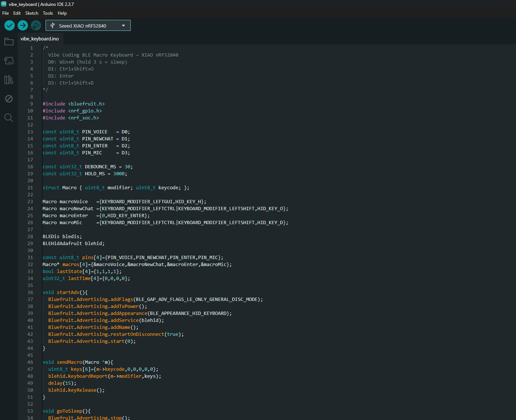The width and height of the screenshot is (516, 420).
Task: Select the vibe_keyboard.ino tab
Action: [x=40, y=39]
